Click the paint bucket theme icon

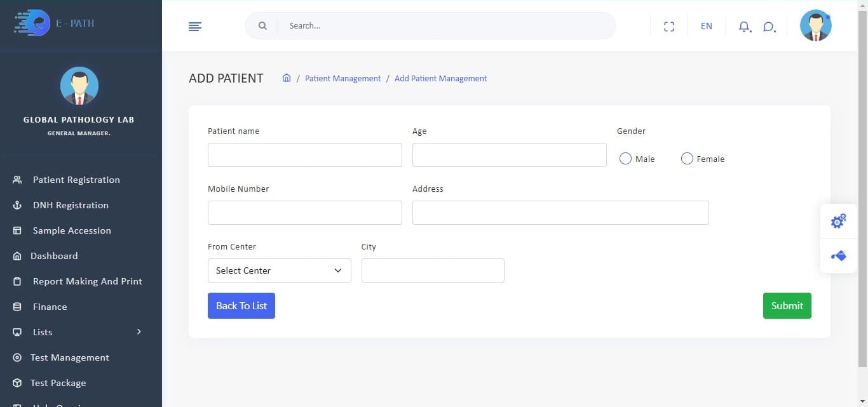[838, 256]
